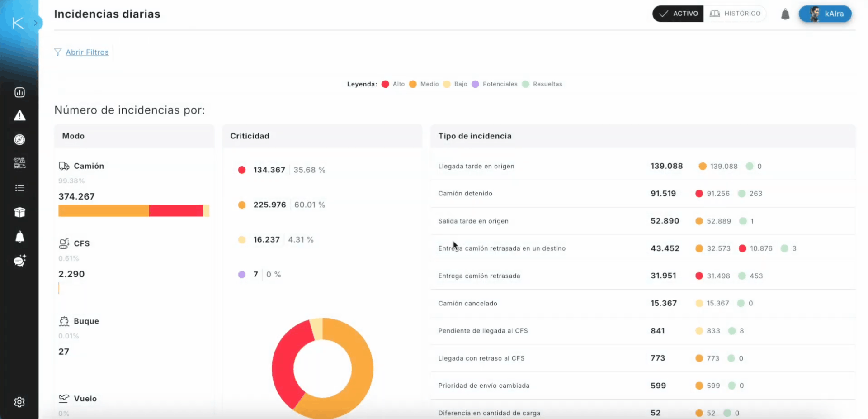Select Prioridad de envío cambiada row
This screenshot has height=419, width=868.
point(643,386)
